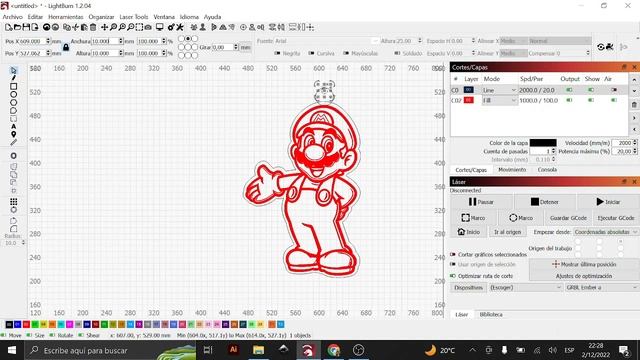
Task: Toggle Air switch for layer C02
Action: tap(614, 100)
